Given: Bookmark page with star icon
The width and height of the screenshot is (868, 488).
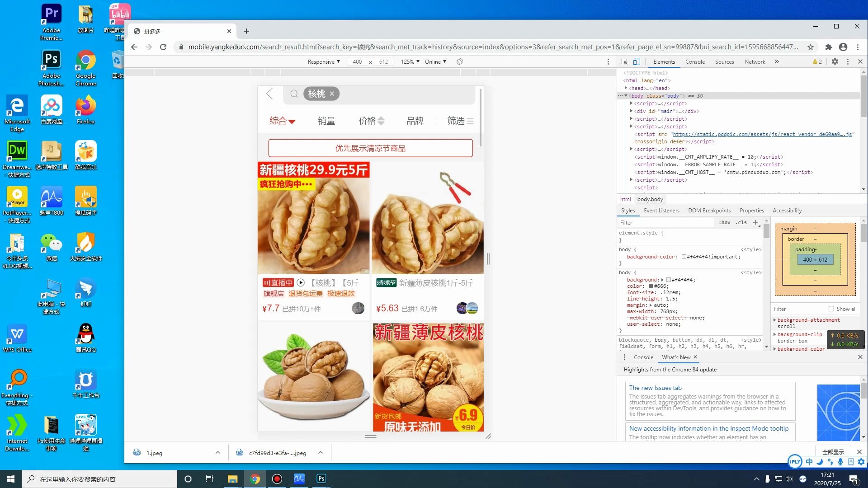Looking at the screenshot, I should [x=810, y=47].
